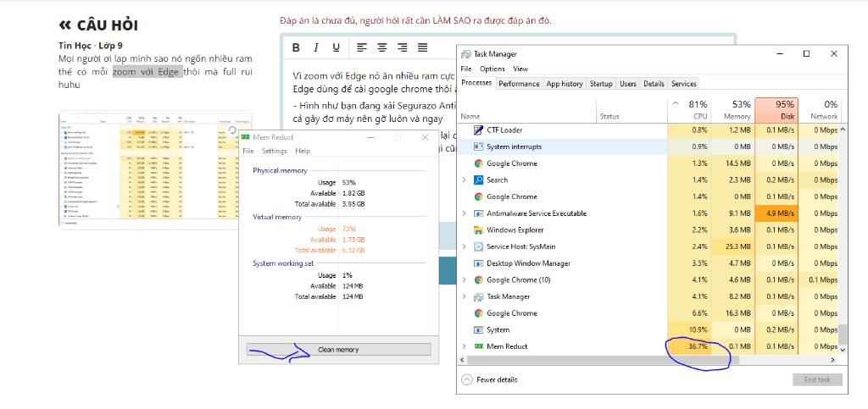Align text left in editor toolbar
Image resolution: width=868 pixels, height=409 pixels.
click(x=362, y=47)
